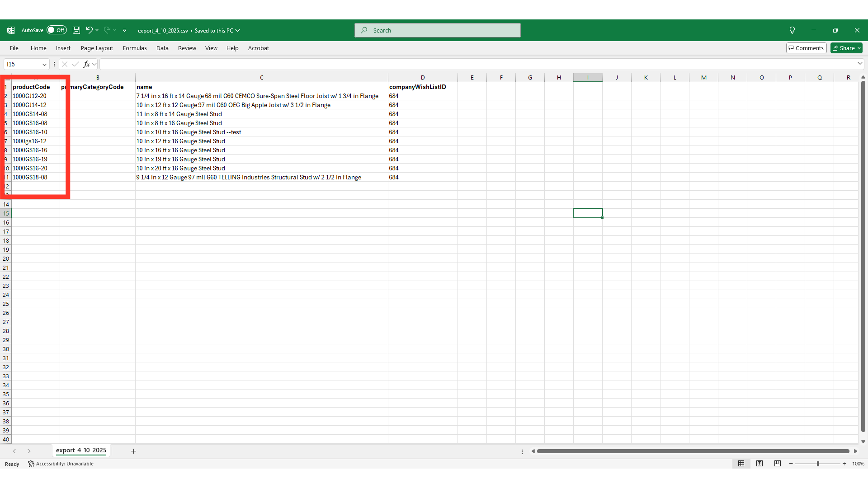Click the Insert Function fx icon

point(86,64)
